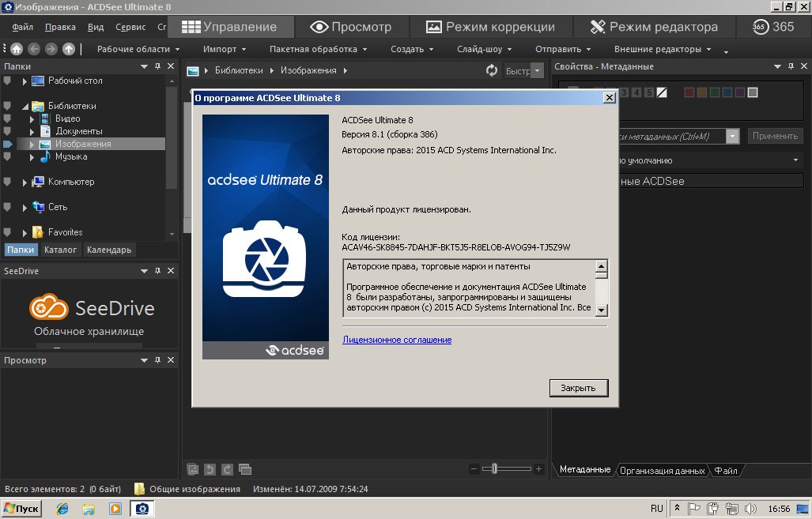Toggle Easy-Select marker for Favorites
Image resolution: width=812 pixels, height=519 pixels.
click(7, 232)
